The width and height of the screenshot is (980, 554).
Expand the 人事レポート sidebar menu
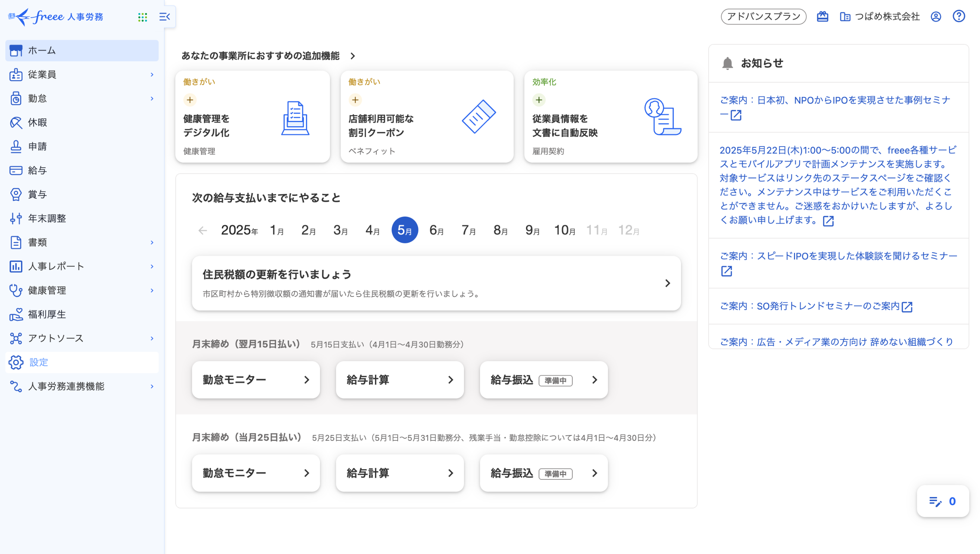pos(152,266)
